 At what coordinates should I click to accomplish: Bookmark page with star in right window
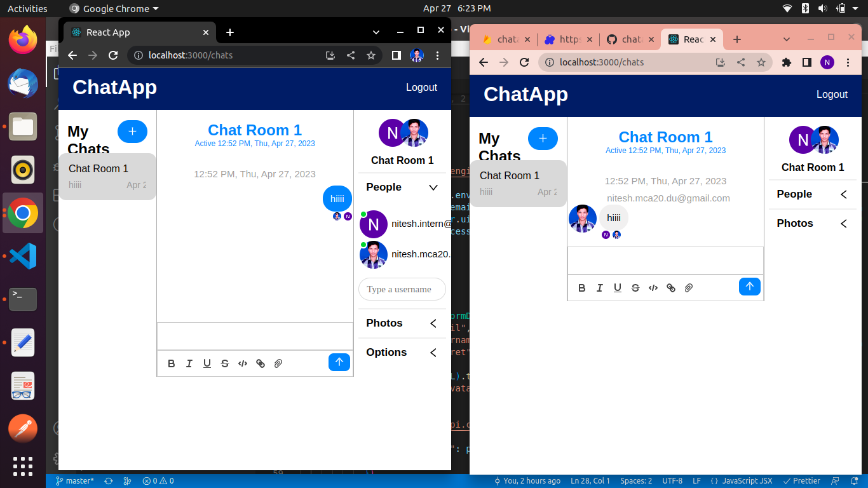pyautogui.click(x=761, y=62)
